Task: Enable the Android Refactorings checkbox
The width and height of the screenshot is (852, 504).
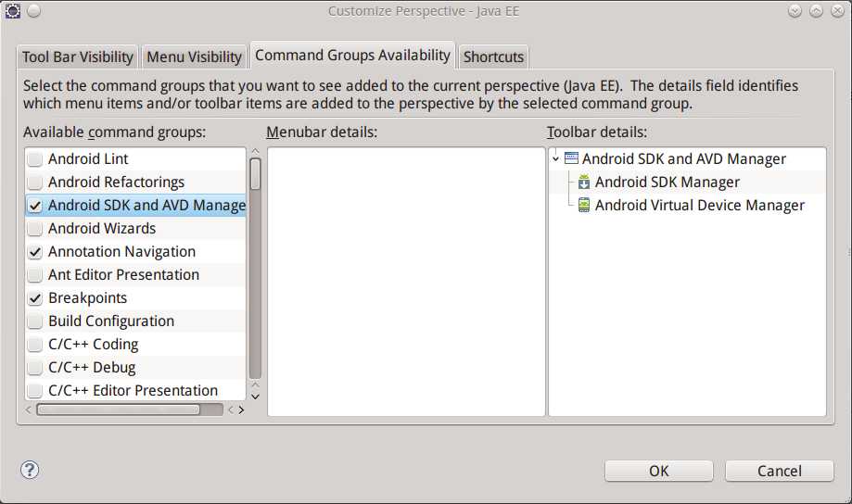Action: coord(35,183)
